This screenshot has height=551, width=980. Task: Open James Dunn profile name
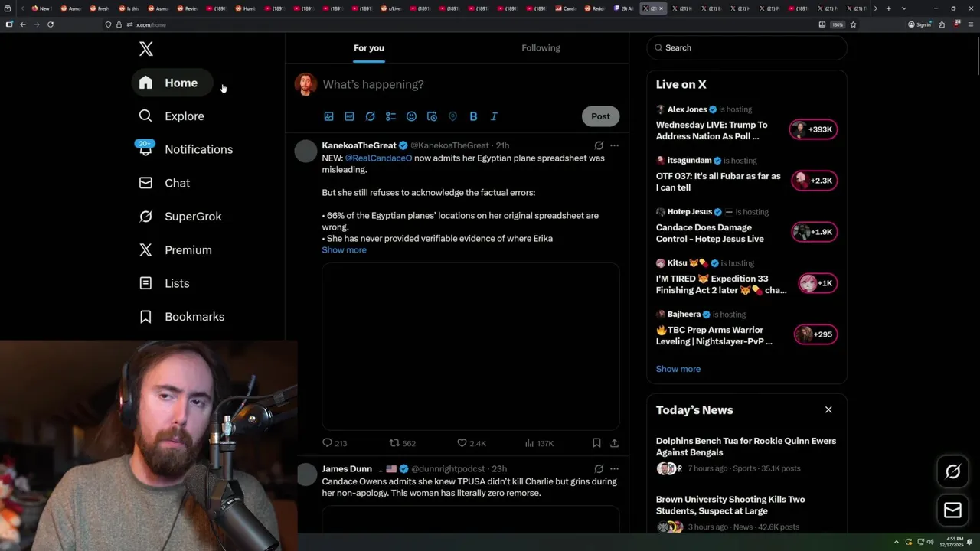point(347,469)
